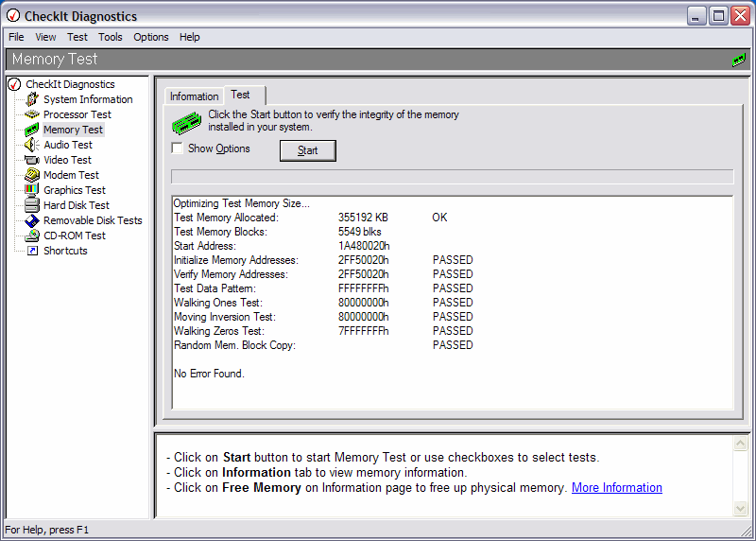Viewport: 756px width, 541px height.
Task: Click the help pane scroll down arrow
Action: (740, 508)
